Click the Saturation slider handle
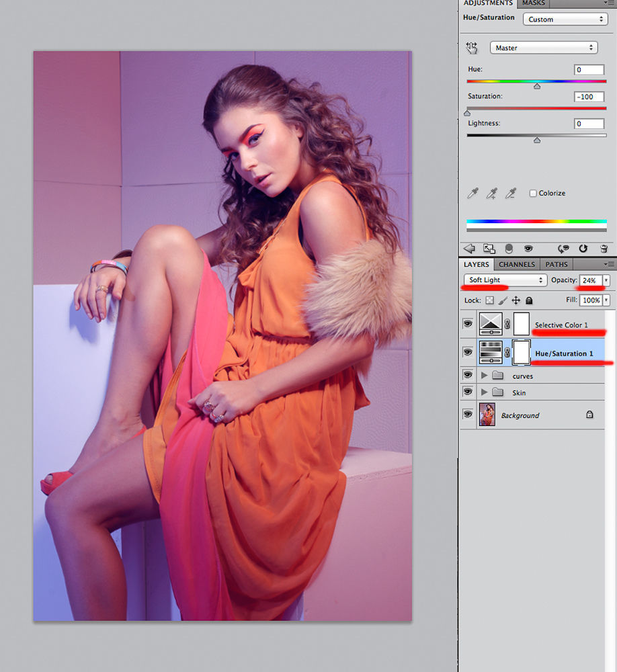Viewport: 617px width, 672px height. click(x=467, y=113)
